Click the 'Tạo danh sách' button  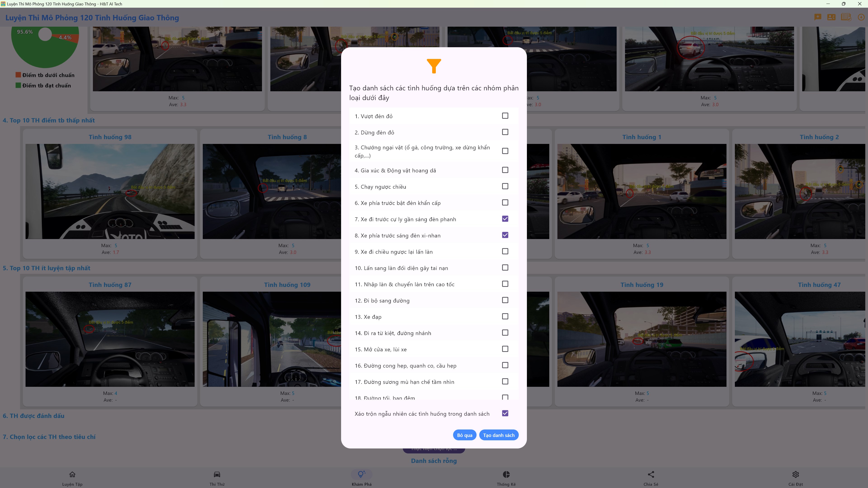click(x=499, y=435)
